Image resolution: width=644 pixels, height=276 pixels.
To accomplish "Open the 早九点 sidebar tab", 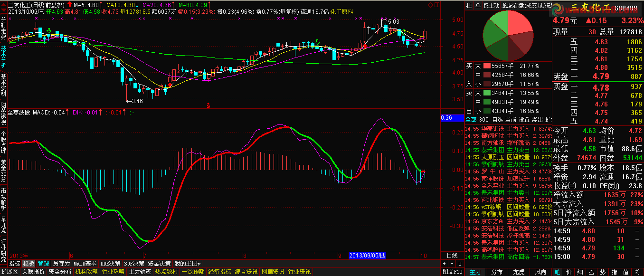I will click(4, 225).
